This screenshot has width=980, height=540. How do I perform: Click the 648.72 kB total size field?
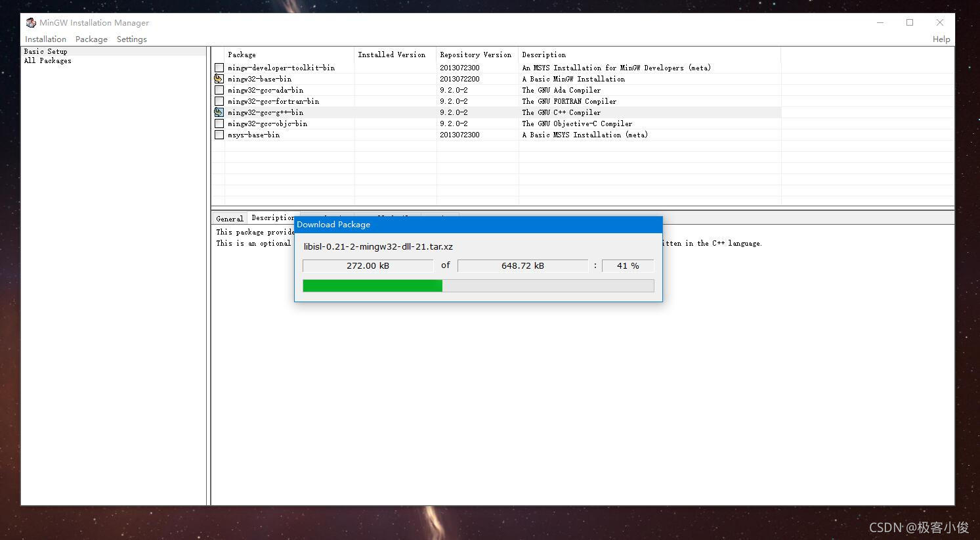(522, 265)
